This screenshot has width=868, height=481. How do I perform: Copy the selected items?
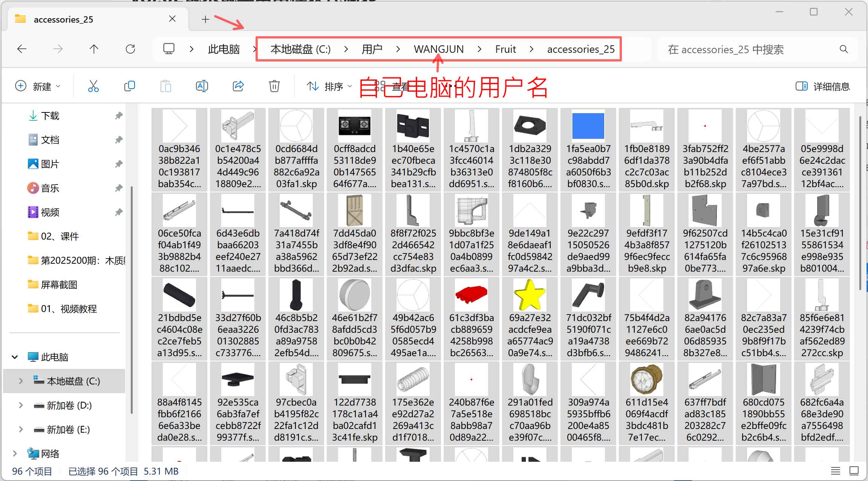(x=129, y=86)
